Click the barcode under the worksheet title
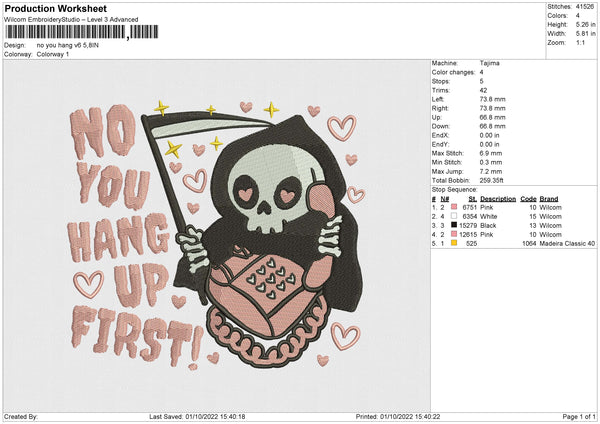The width and height of the screenshot is (600, 424). click(81, 32)
